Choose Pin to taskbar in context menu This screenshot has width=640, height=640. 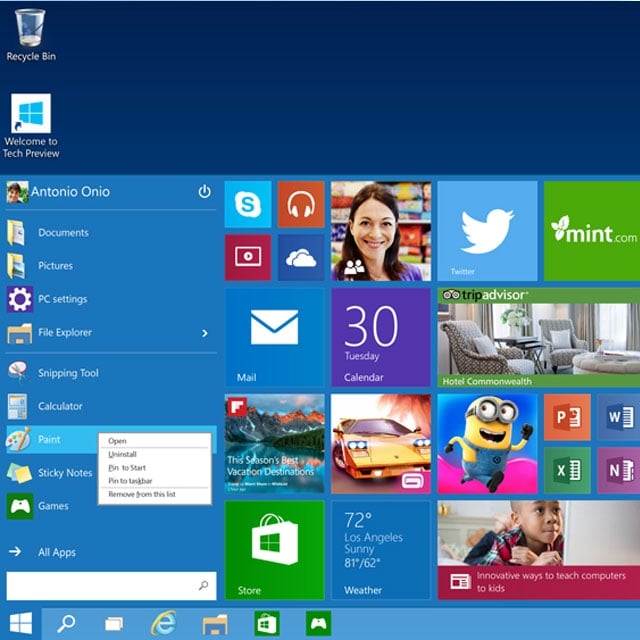point(130,481)
